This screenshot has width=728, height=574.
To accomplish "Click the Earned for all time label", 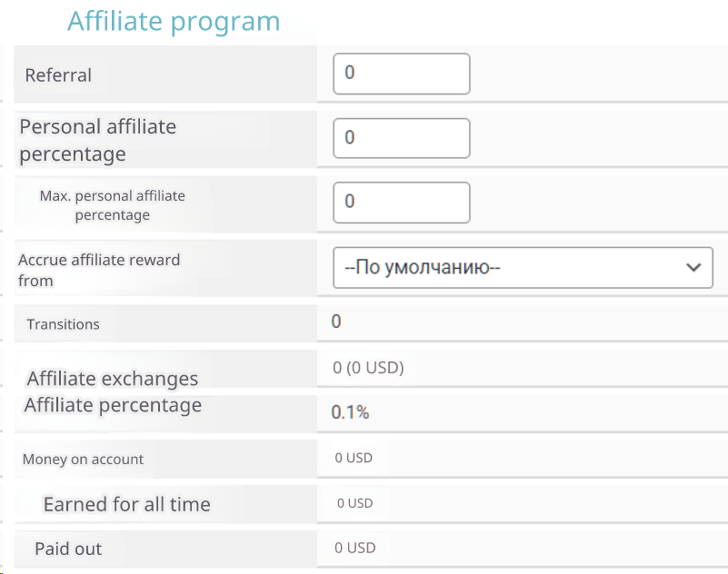I will pos(126,504).
